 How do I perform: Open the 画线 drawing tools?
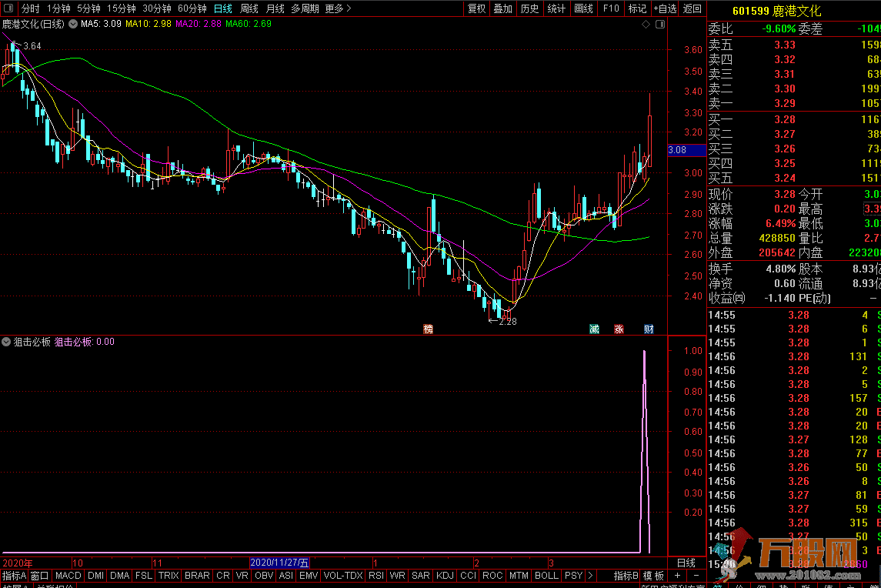click(583, 8)
